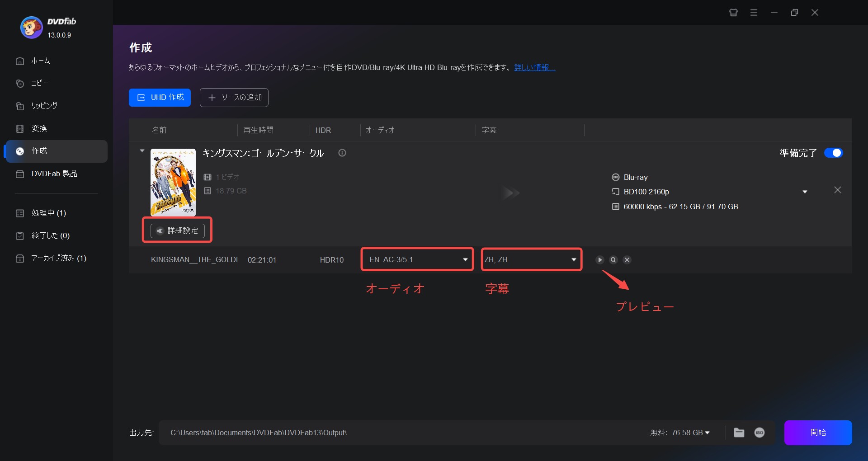
Task: Open the ZH, ZH subtitle dropdown
Action: pos(531,259)
